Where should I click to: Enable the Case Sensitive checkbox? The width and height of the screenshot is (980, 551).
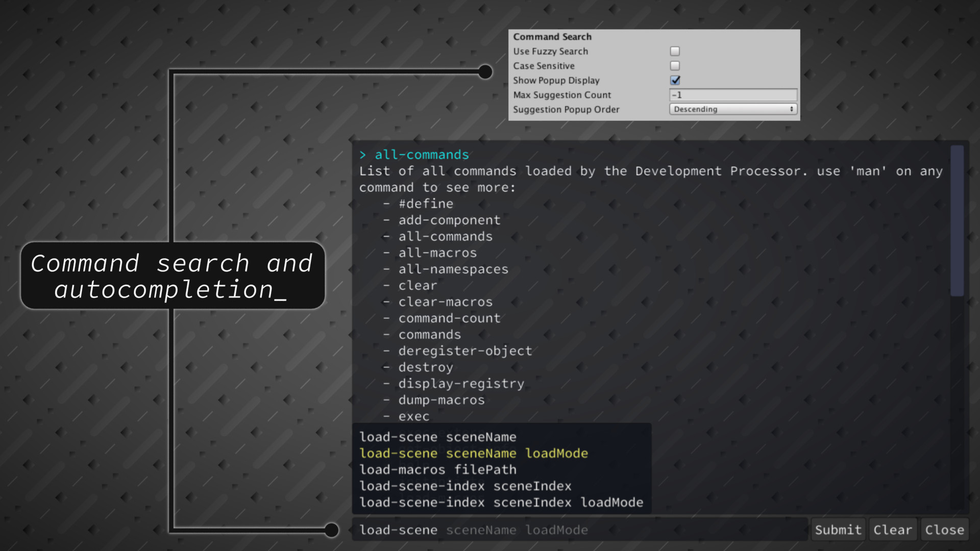(x=675, y=66)
